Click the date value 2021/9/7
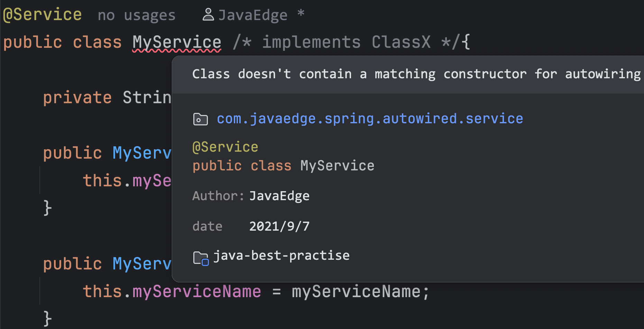This screenshot has height=329, width=644. pos(279,226)
